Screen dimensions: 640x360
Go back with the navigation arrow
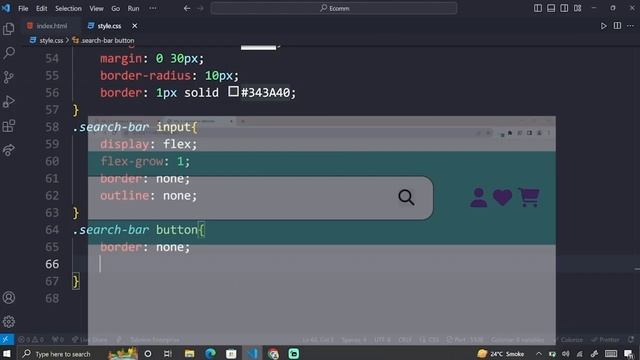tap(187, 8)
